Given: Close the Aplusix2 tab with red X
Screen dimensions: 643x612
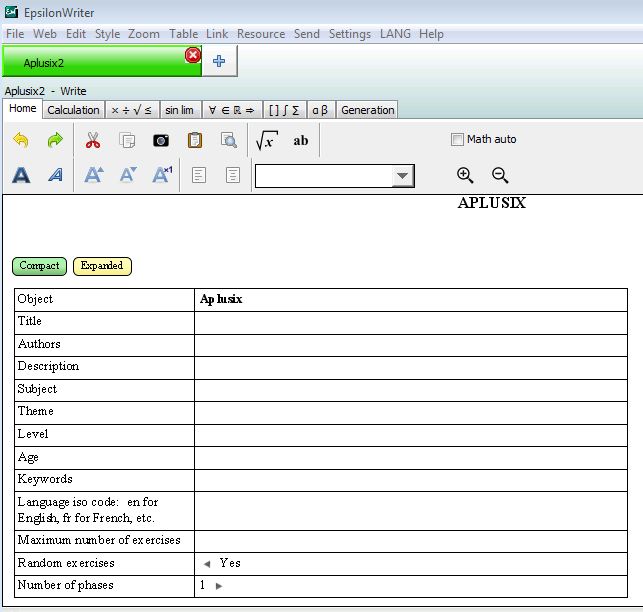Looking at the screenshot, I should (x=193, y=55).
